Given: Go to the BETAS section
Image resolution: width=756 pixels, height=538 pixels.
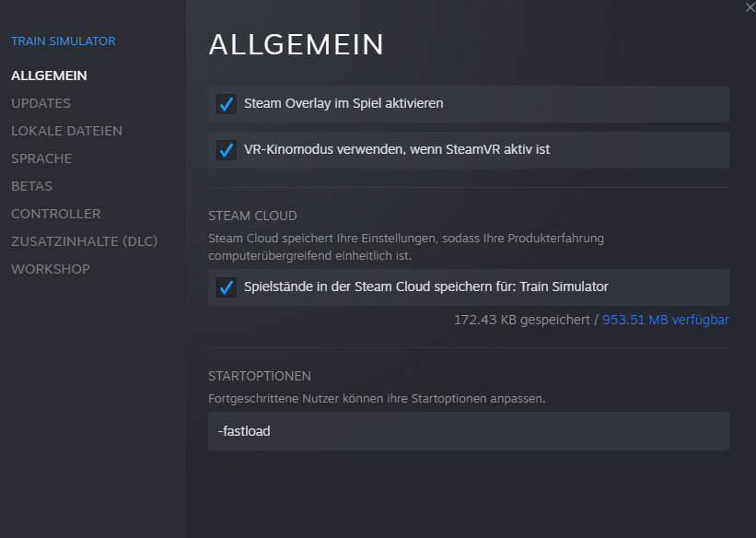Looking at the screenshot, I should tap(31, 186).
